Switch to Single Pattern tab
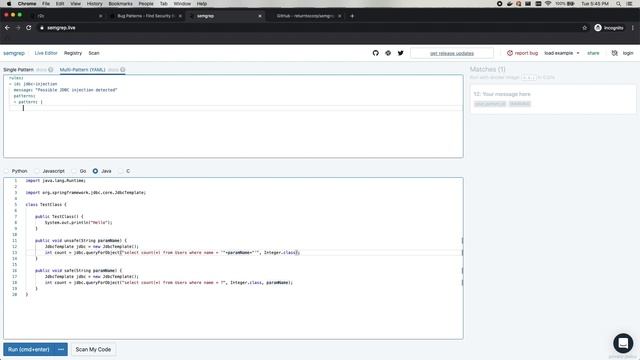 click(18, 70)
